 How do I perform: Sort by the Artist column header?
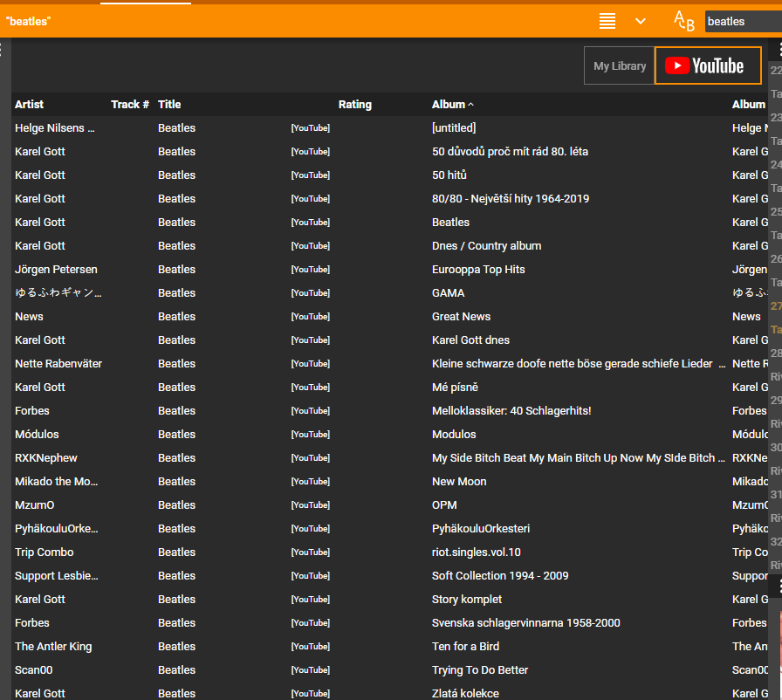tap(29, 104)
